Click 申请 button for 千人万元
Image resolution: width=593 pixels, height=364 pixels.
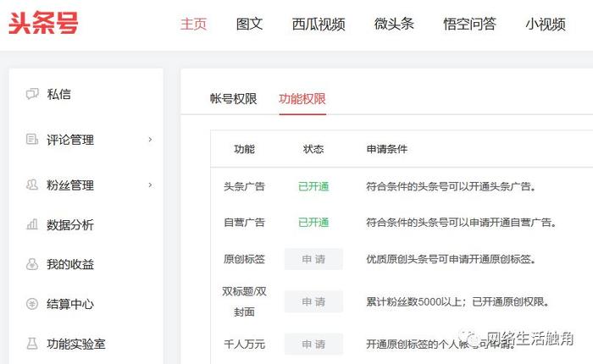coord(313,344)
